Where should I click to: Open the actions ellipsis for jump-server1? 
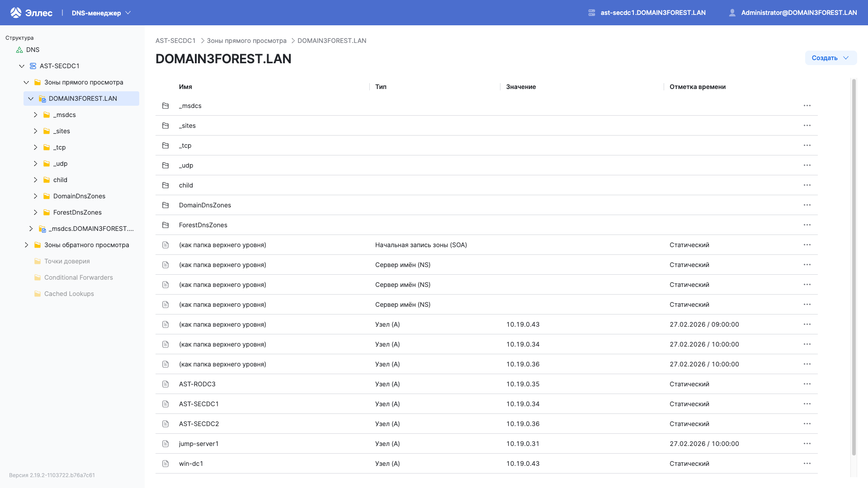807,444
